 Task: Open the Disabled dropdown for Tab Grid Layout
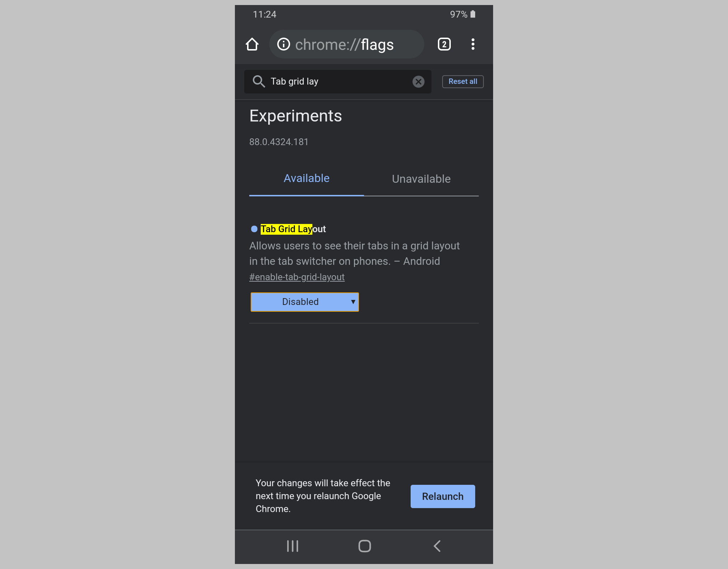tap(304, 302)
